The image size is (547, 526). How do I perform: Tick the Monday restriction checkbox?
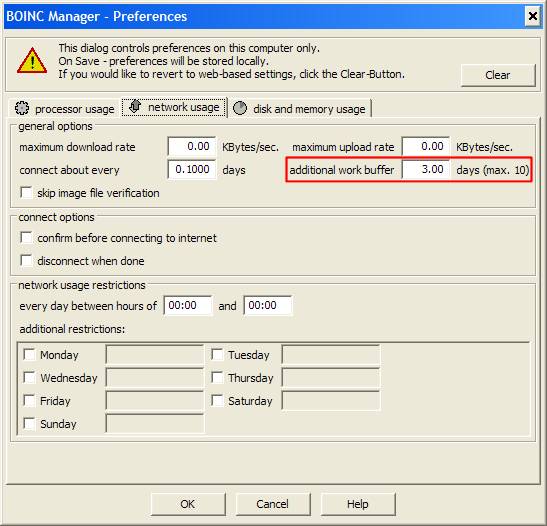pyautogui.click(x=29, y=355)
